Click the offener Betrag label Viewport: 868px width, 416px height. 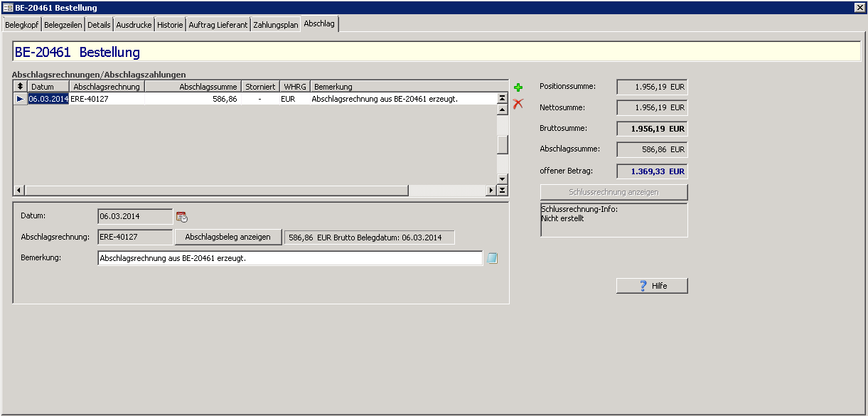click(566, 171)
